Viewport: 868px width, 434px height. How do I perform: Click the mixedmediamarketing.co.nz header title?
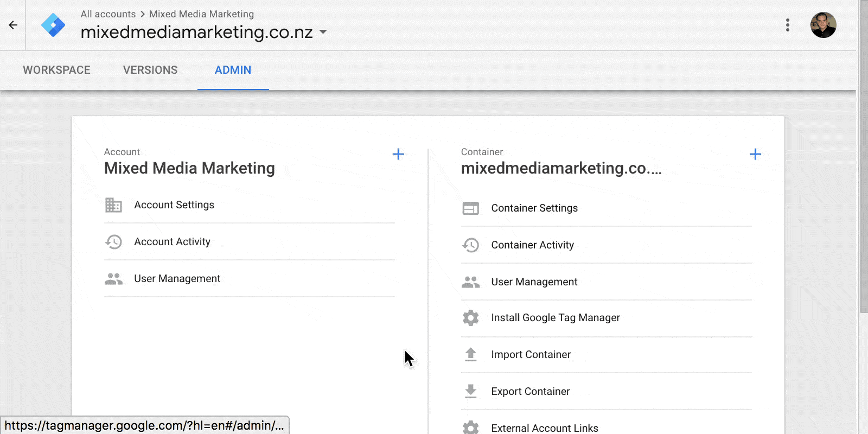coord(196,32)
